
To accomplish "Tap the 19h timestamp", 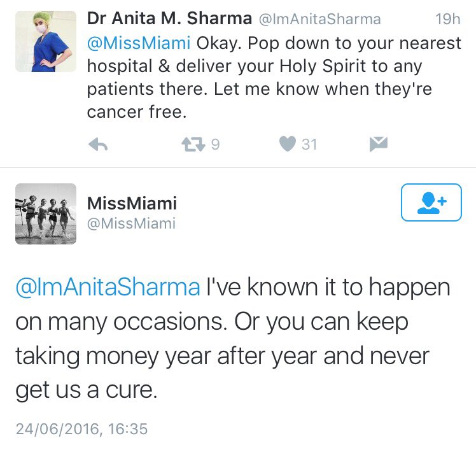I will pyautogui.click(x=447, y=20).
